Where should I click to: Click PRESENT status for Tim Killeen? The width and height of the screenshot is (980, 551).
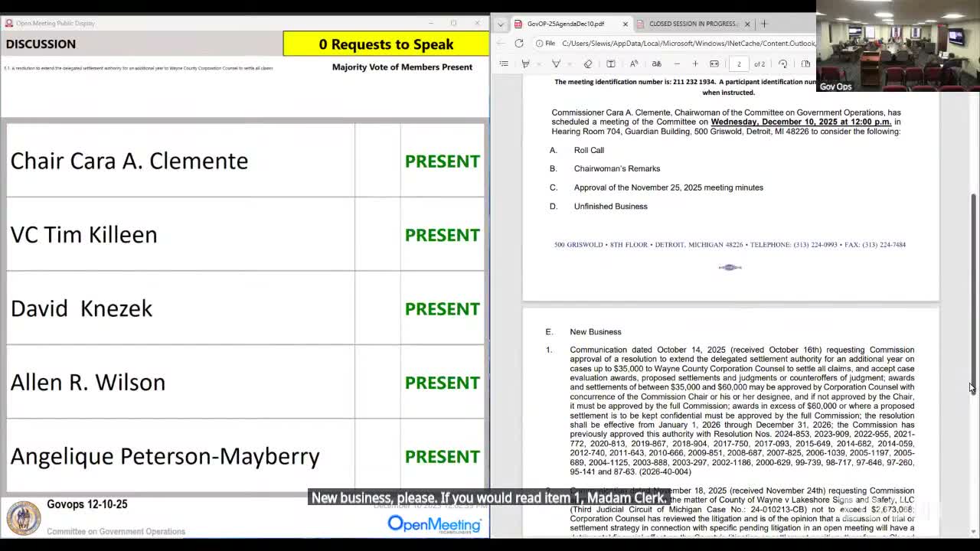click(443, 235)
